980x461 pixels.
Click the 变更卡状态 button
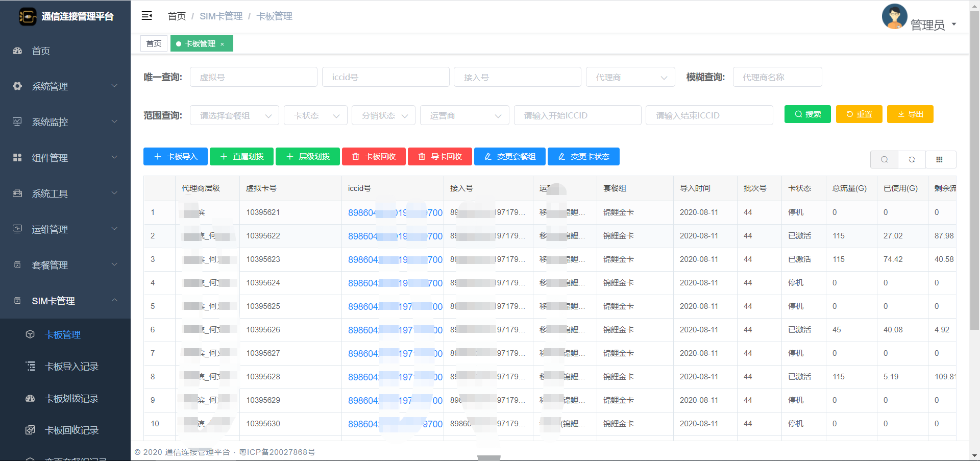point(583,156)
